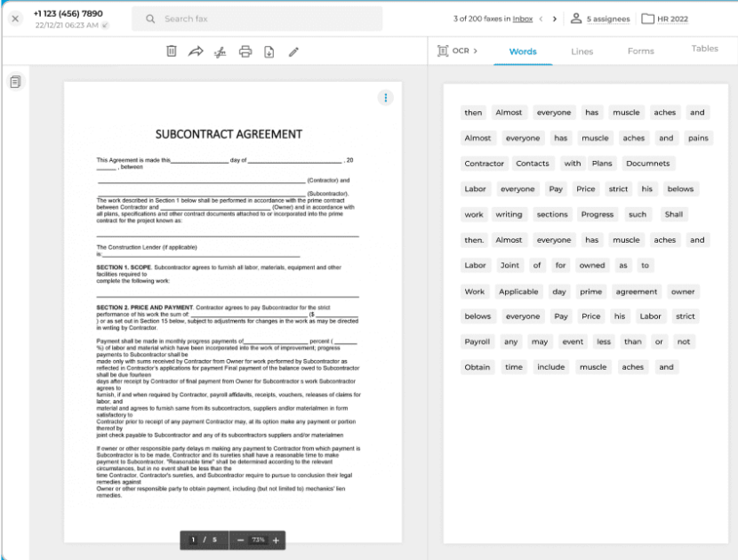This screenshot has width=738, height=560.
Task: Switch to the Tables tab
Action: 704,49
